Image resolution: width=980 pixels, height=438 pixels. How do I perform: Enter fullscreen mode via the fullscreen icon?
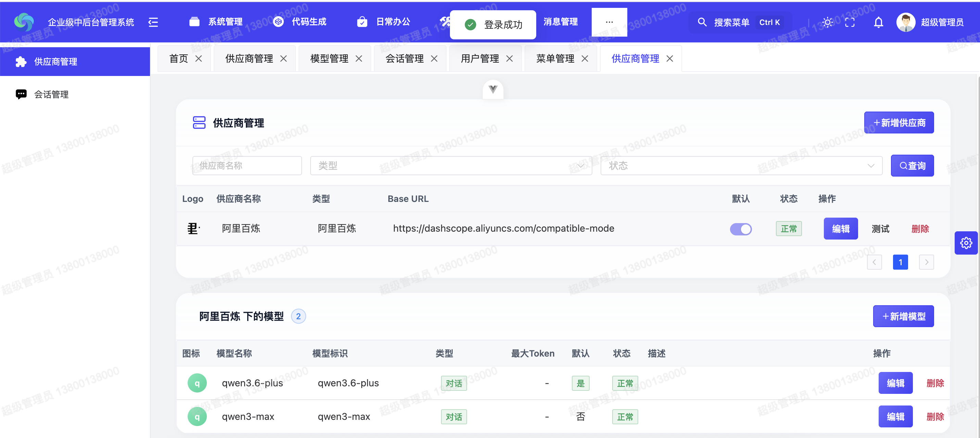[x=850, y=22]
